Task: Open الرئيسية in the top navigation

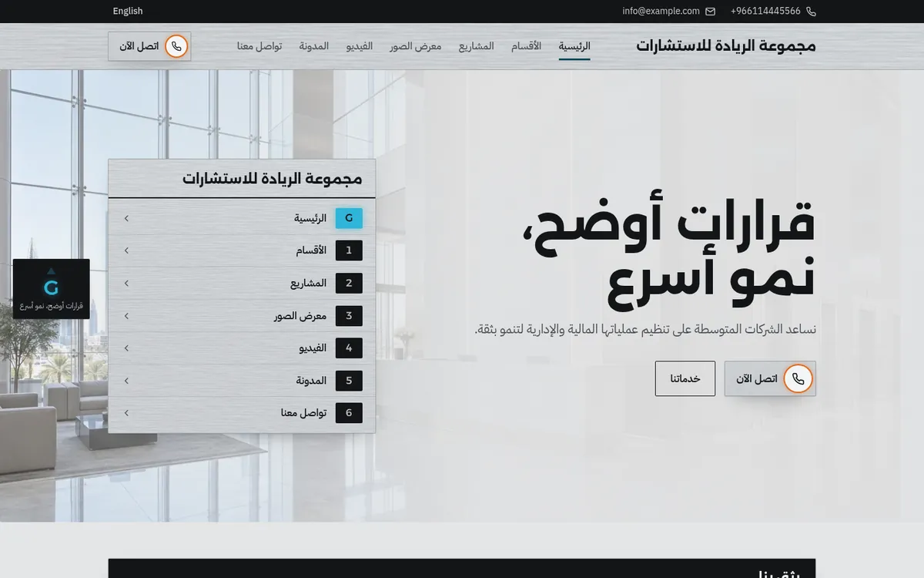Action: pyautogui.click(x=574, y=46)
